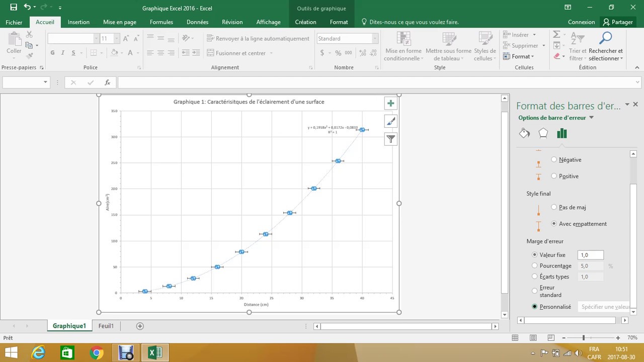Image resolution: width=644 pixels, height=362 pixels.
Task: Switch to Page Layout view in status bar
Action: tap(533, 338)
